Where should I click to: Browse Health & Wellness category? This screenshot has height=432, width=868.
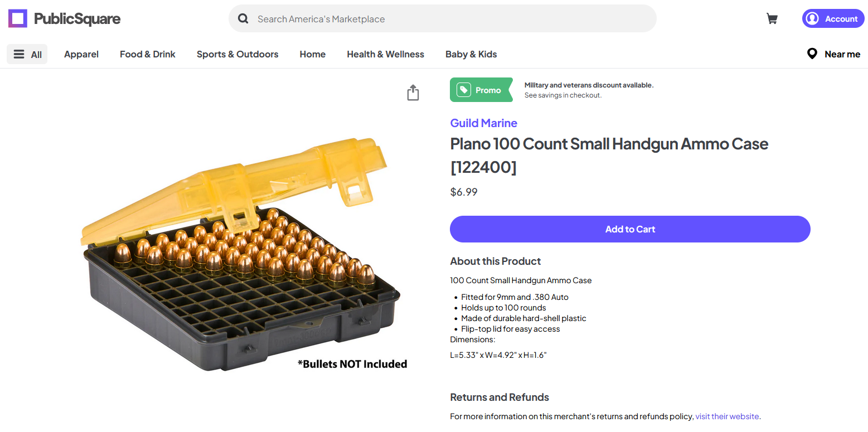point(385,54)
